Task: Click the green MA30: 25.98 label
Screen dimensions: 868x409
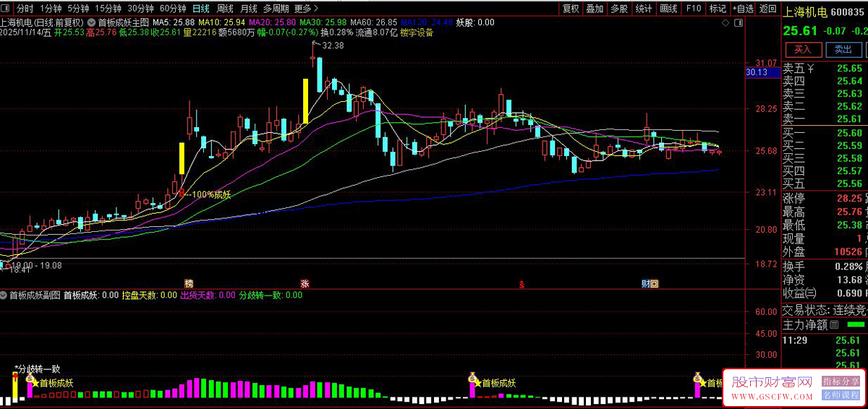Action: click(x=323, y=22)
